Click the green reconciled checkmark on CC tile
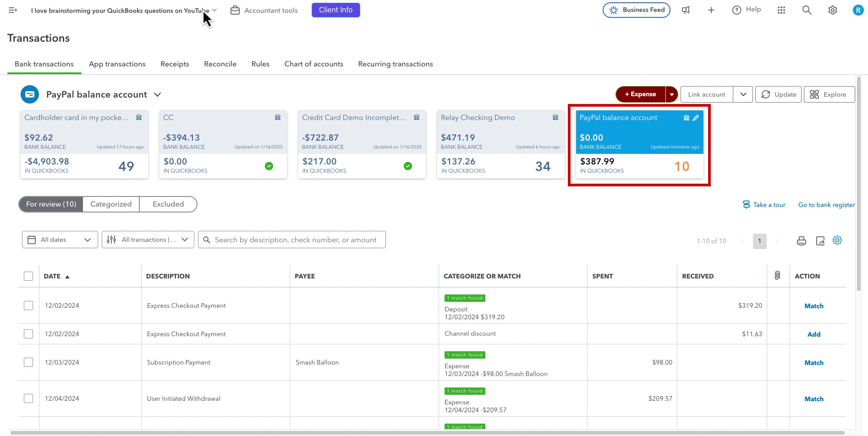868x436 pixels. pyautogui.click(x=269, y=166)
